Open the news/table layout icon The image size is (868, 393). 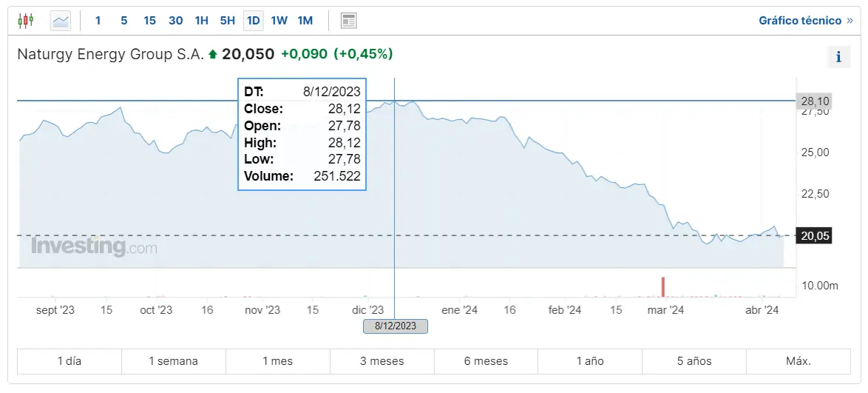pyautogui.click(x=348, y=21)
